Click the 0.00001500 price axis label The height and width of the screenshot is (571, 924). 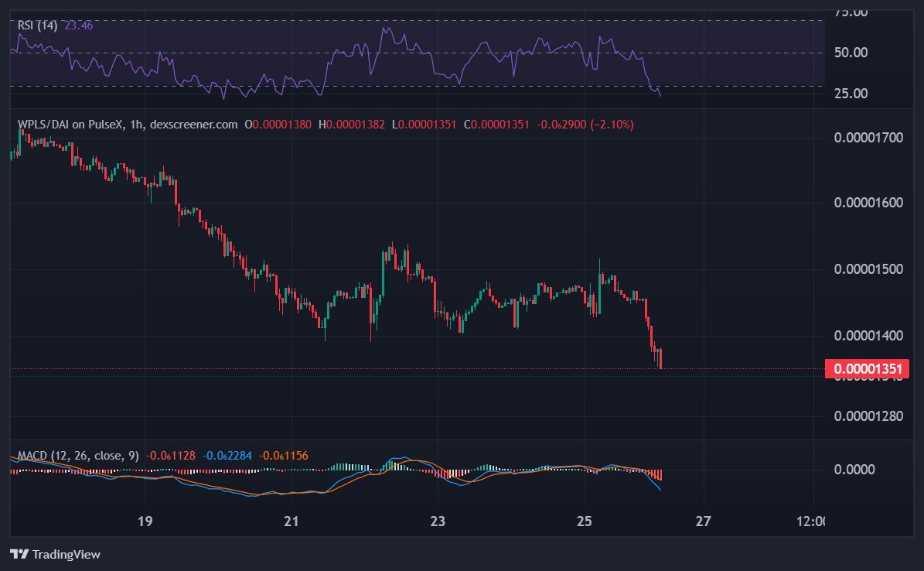868,269
